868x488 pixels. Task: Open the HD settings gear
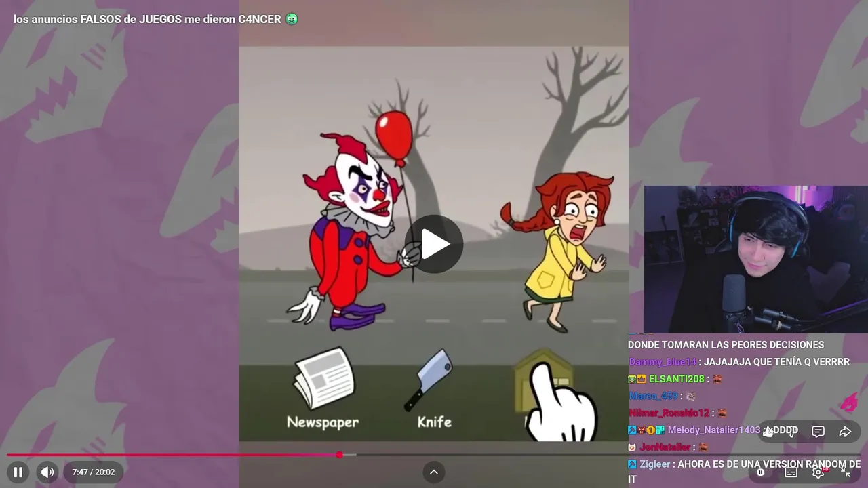click(818, 472)
